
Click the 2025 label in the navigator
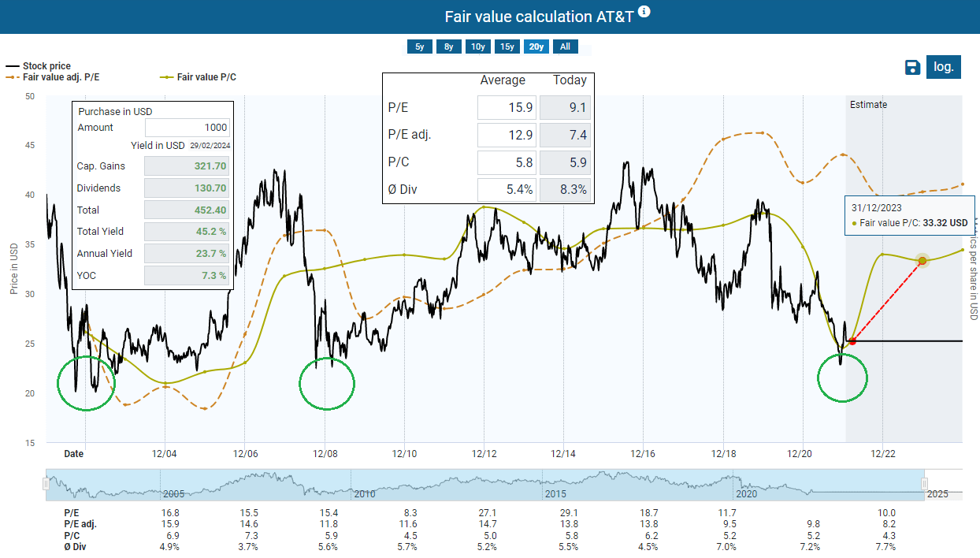[x=937, y=493]
